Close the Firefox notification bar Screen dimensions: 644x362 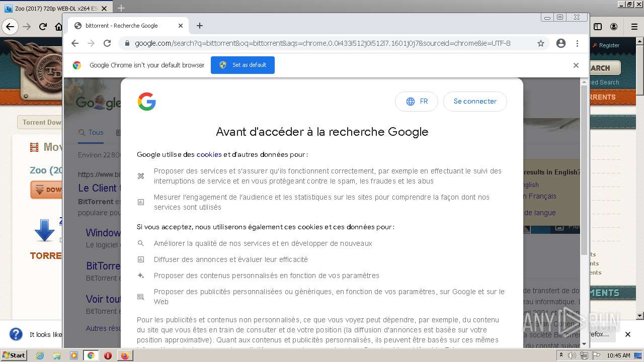point(628,334)
